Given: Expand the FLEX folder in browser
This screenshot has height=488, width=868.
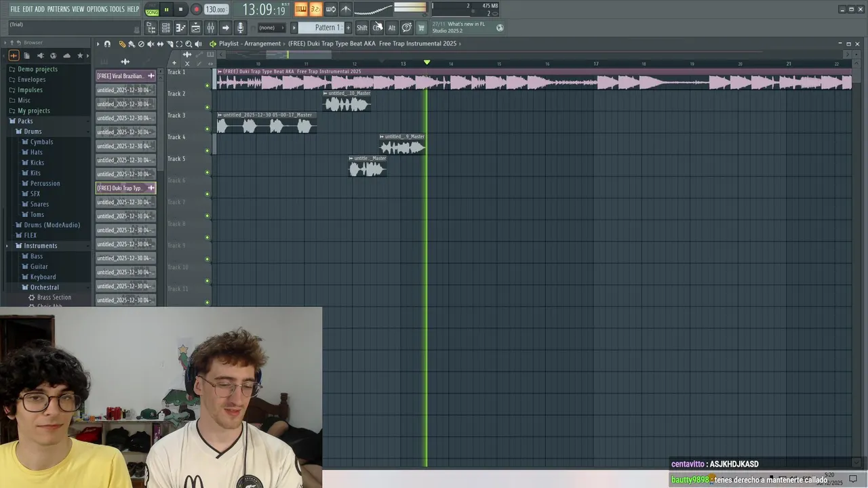Looking at the screenshot, I should point(31,235).
